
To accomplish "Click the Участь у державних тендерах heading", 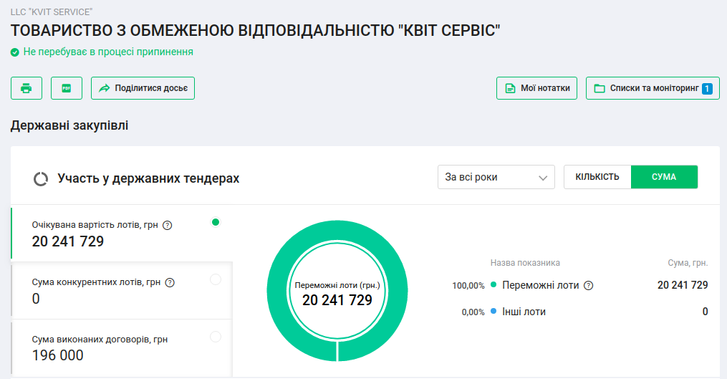I will 148,179.
